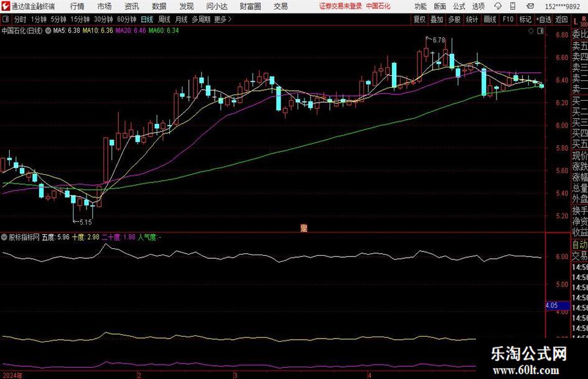Viewport: 588px width, 379px height.
Task: Open the 问小达 menu
Action: tap(217, 6)
